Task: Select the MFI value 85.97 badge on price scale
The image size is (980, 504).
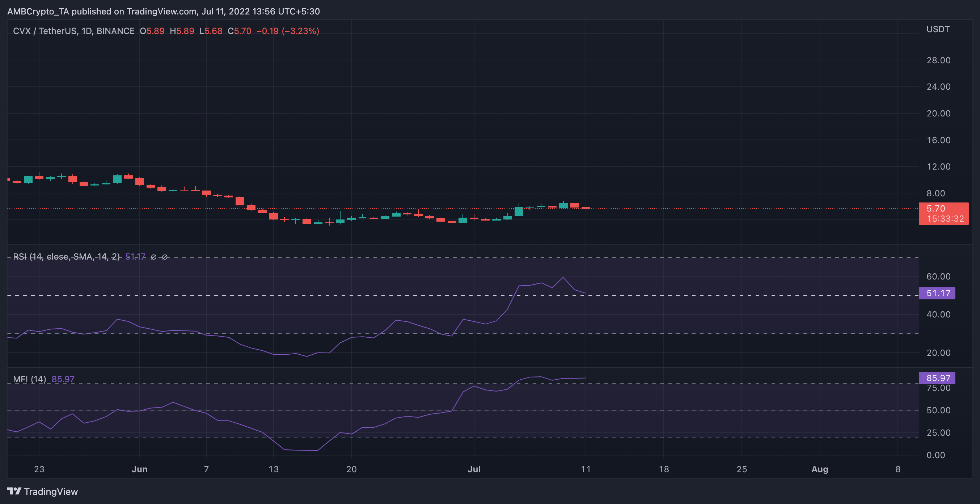Action: (x=937, y=378)
